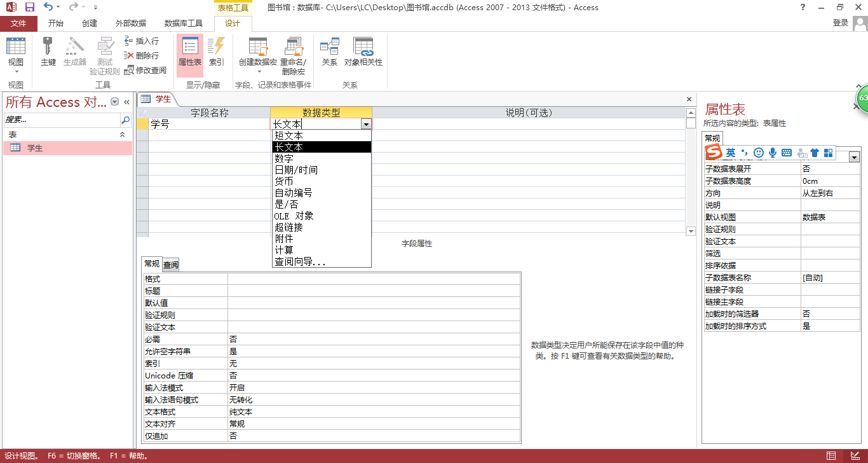Viewport: 868px width, 463px height.
Task: Click the Help question mark icon
Action: pyautogui.click(x=803, y=8)
